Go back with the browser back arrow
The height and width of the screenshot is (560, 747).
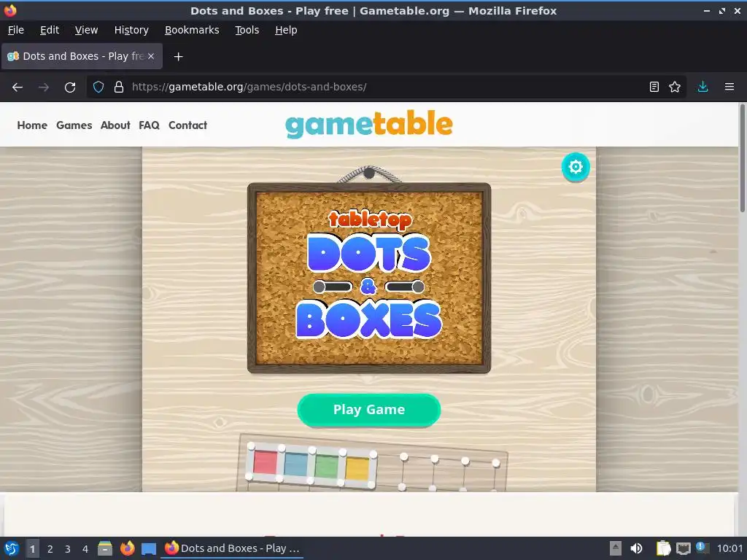(18, 87)
